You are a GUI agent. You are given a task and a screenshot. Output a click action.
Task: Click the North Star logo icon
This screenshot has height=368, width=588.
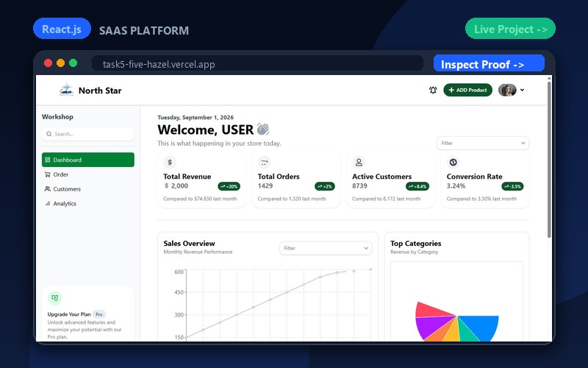[x=66, y=90]
